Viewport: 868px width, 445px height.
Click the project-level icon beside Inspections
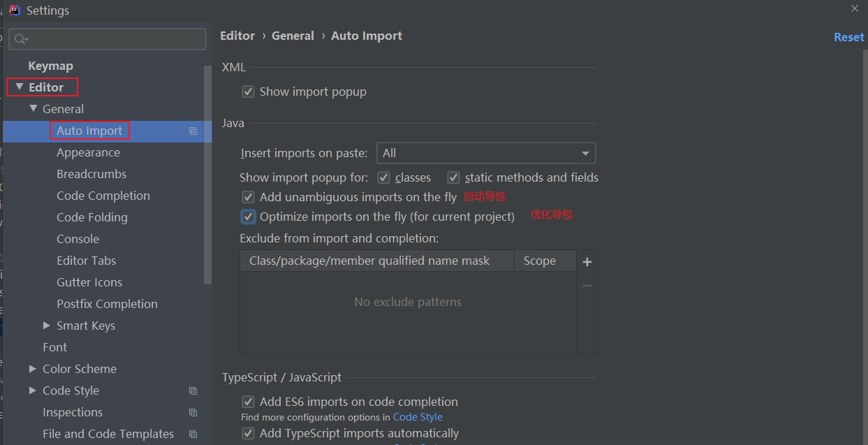193,412
